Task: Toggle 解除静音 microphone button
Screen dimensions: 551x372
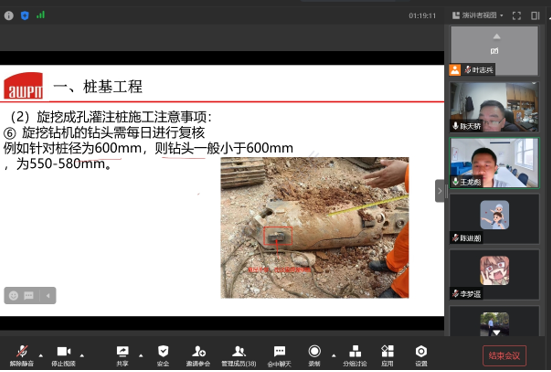Action: tap(22, 355)
